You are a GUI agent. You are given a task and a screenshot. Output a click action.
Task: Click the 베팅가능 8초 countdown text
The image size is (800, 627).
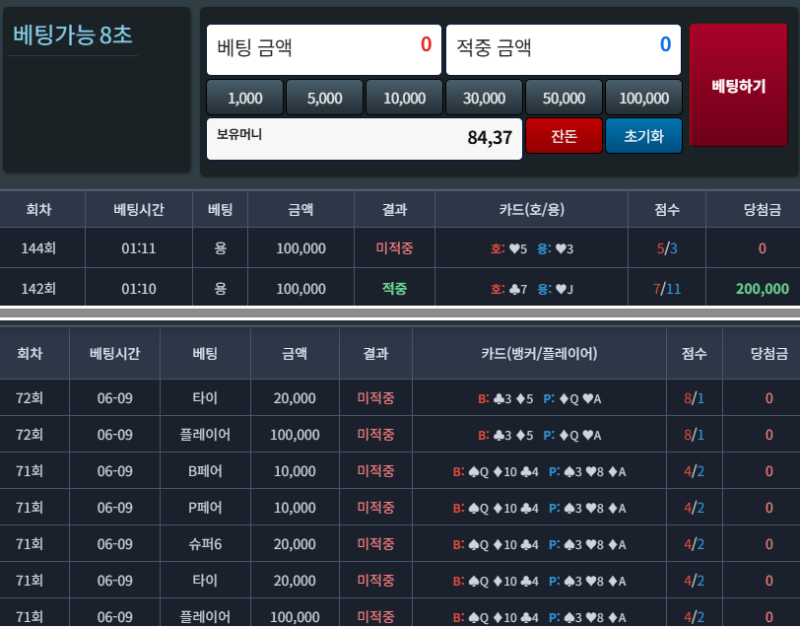72,35
